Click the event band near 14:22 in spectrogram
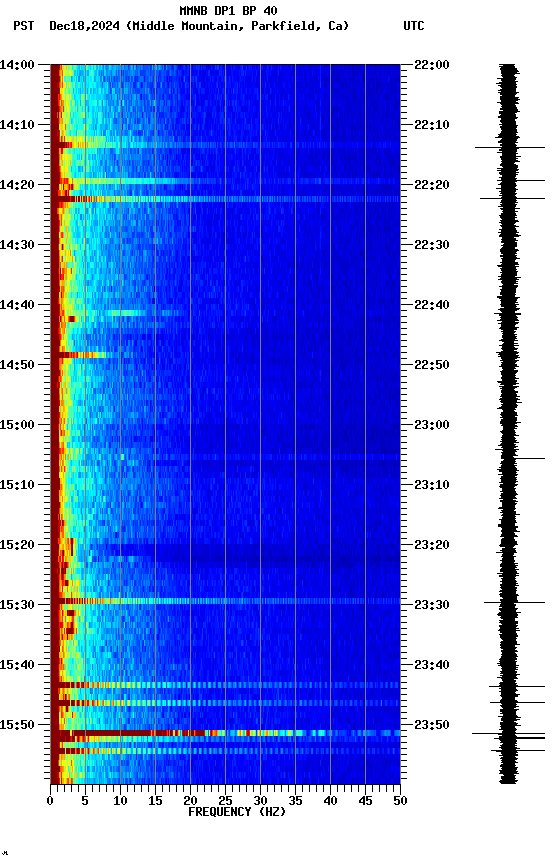This screenshot has width=552, height=864. point(225,199)
